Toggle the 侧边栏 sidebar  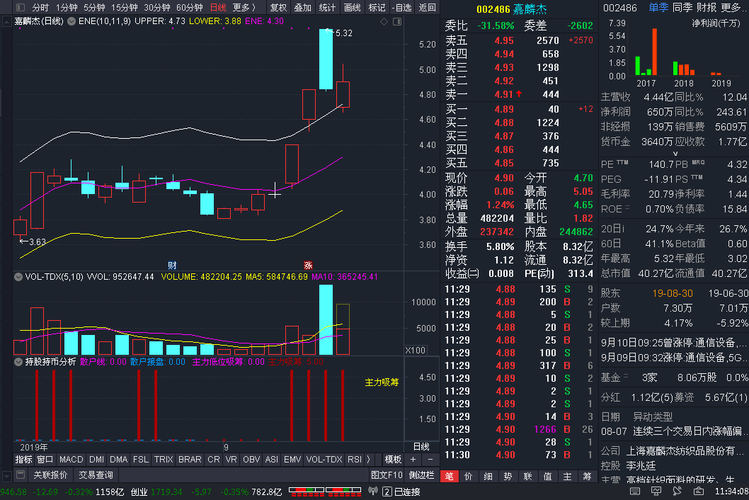pos(422,475)
